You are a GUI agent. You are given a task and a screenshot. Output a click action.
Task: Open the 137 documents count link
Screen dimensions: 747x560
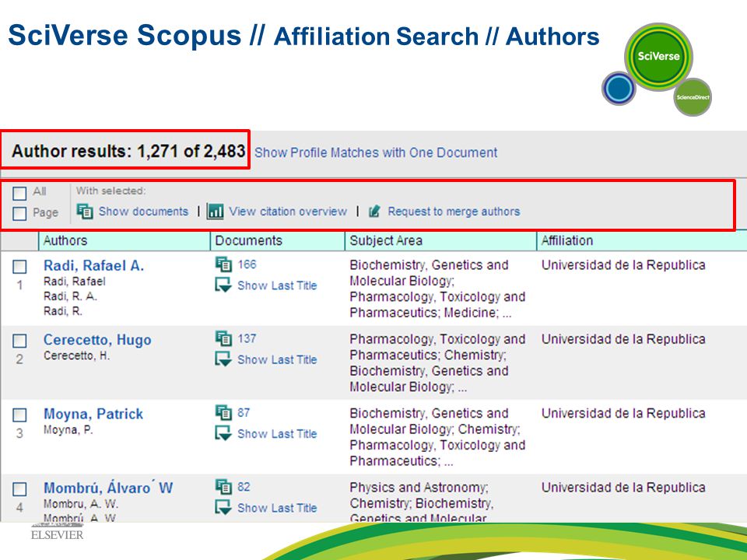tap(247, 338)
